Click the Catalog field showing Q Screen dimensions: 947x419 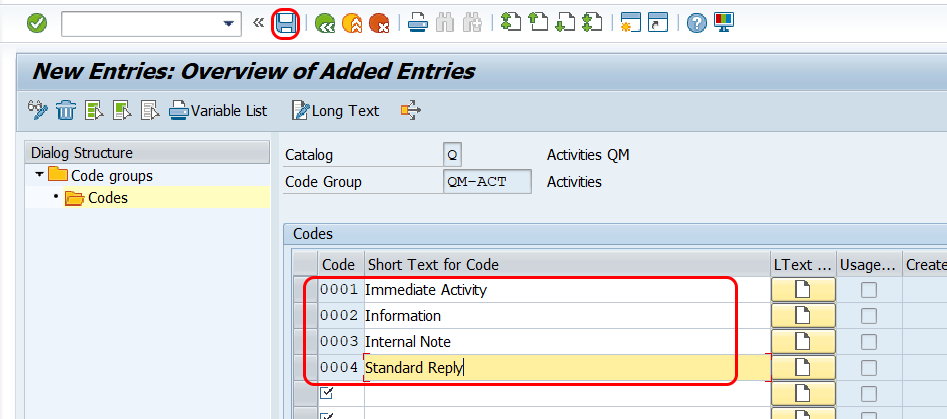tap(452, 155)
